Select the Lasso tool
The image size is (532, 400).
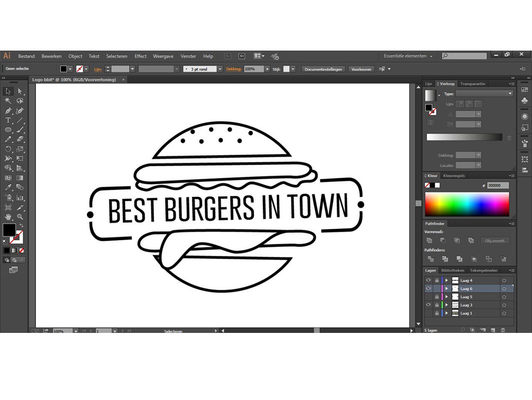tap(20, 101)
